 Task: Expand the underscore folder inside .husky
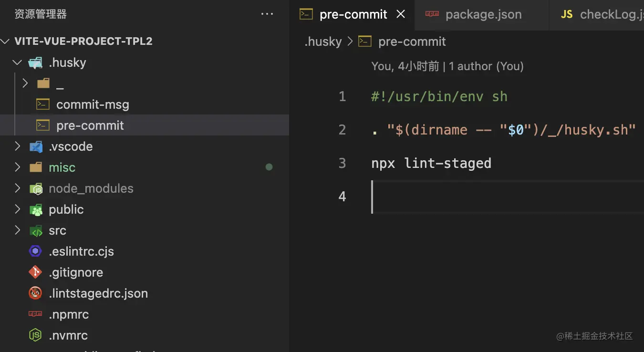(x=25, y=83)
